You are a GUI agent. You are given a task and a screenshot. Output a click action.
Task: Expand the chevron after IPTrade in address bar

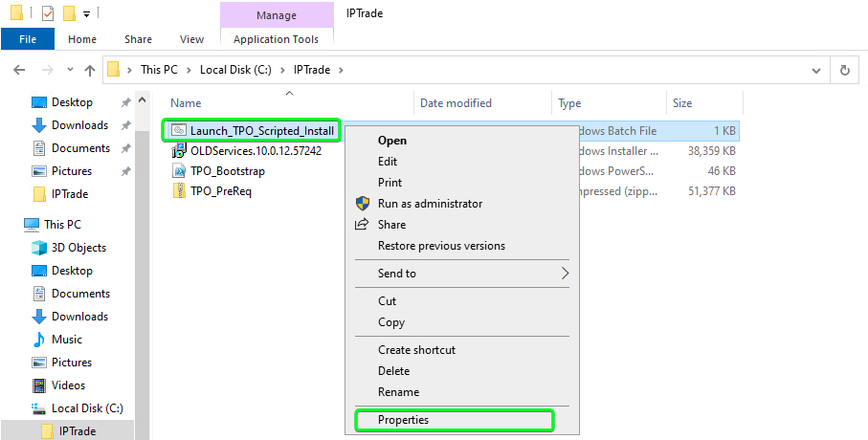click(341, 70)
